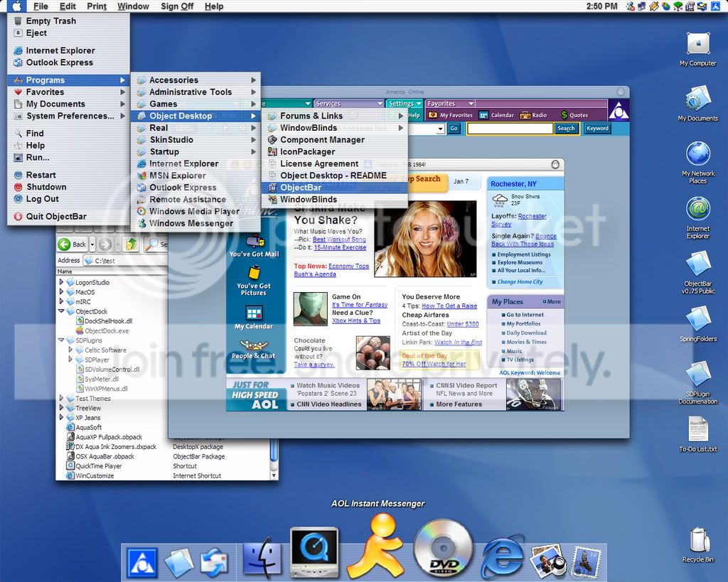Click Explorer scrollbar down arrow

[274, 475]
